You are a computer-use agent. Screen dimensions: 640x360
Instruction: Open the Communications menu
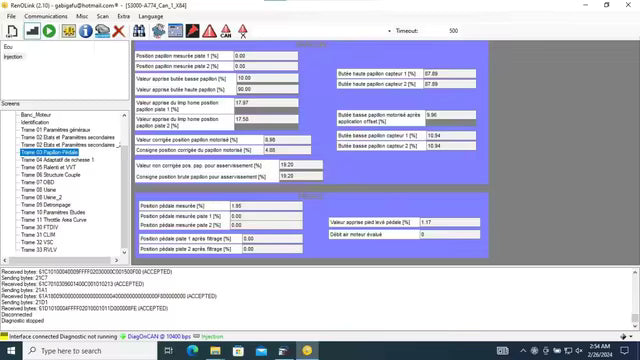tap(46, 16)
